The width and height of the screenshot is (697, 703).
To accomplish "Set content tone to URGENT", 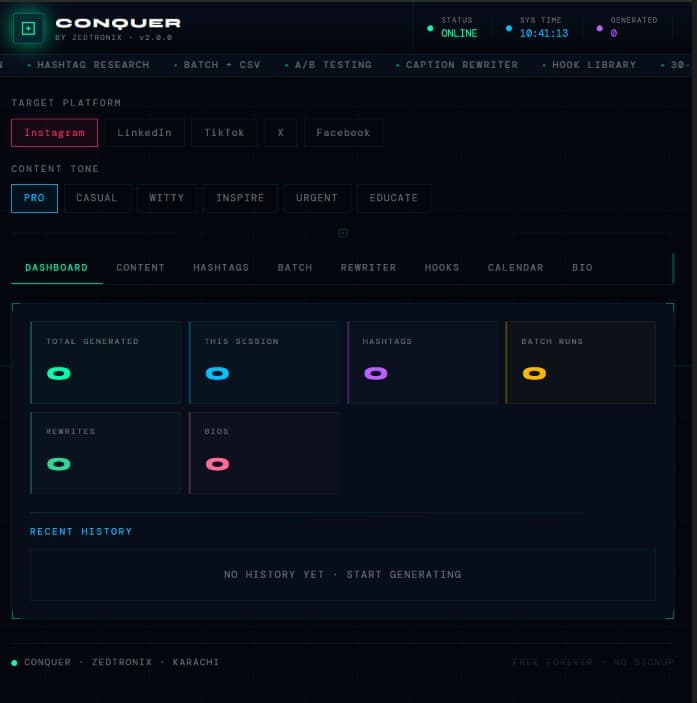I will (x=317, y=198).
